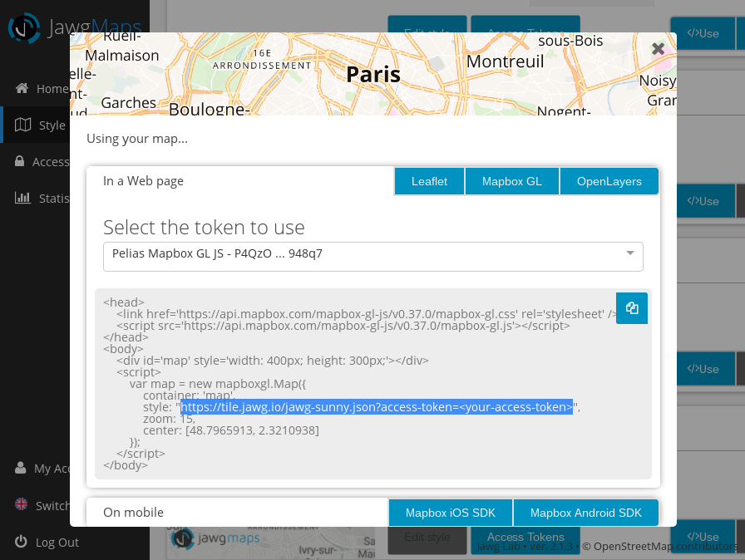Select the OpenLayers option
This screenshot has width=745, height=560.
coord(609,180)
